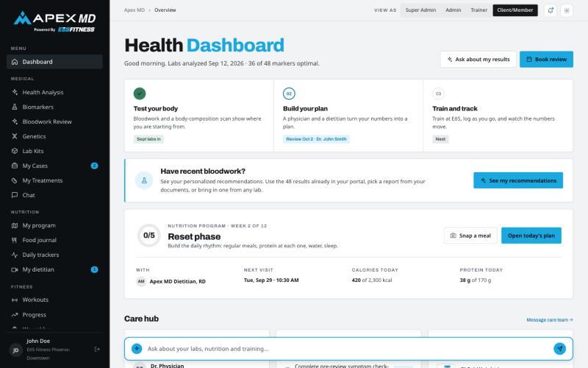588x368 pixels.
Task: Open Lab Kits page
Action: (54, 151)
